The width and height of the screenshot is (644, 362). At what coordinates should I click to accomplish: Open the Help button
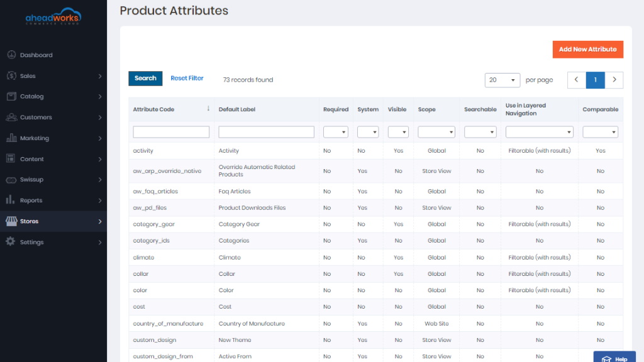(x=614, y=358)
